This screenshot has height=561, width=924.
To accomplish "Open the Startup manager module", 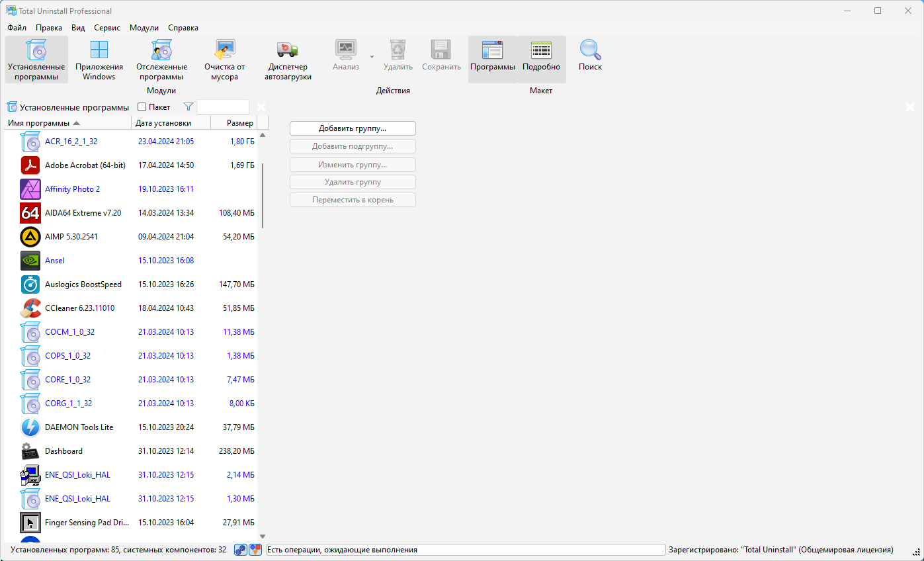I will (288, 60).
